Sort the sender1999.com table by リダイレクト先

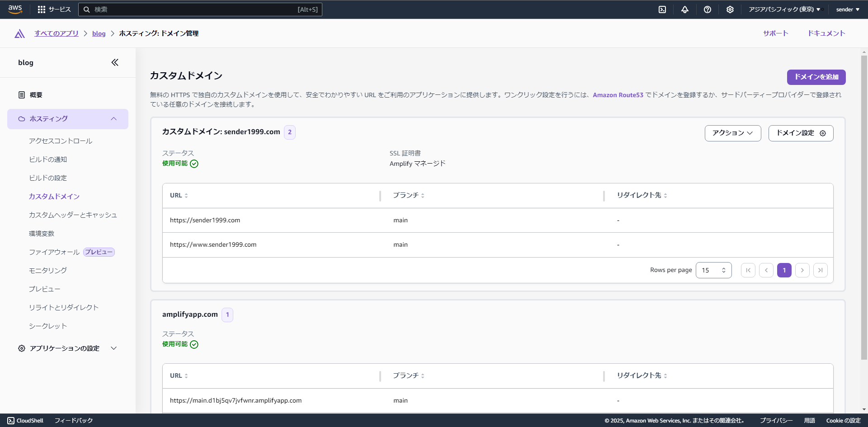tap(665, 196)
